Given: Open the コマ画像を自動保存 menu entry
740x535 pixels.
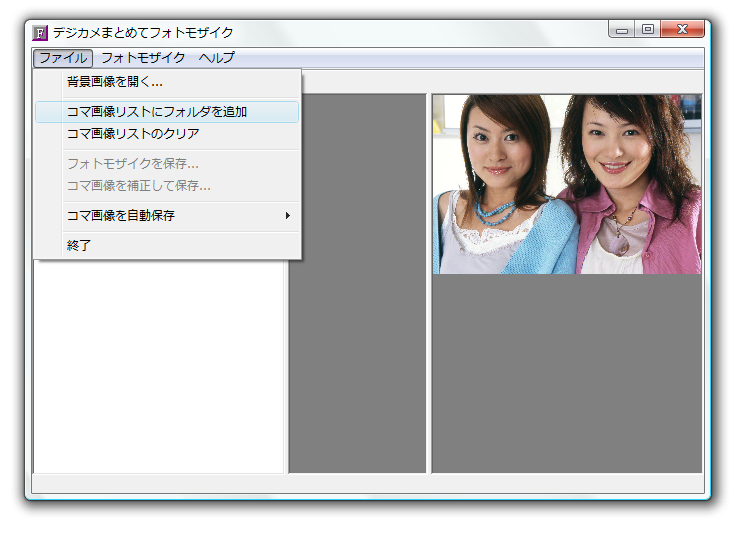Looking at the screenshot, I should 167,216.
